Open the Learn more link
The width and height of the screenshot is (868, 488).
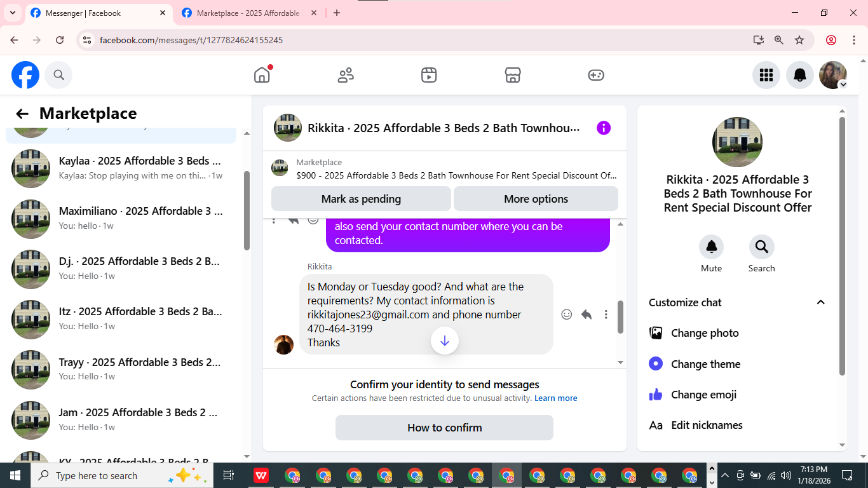click(556, 398)
